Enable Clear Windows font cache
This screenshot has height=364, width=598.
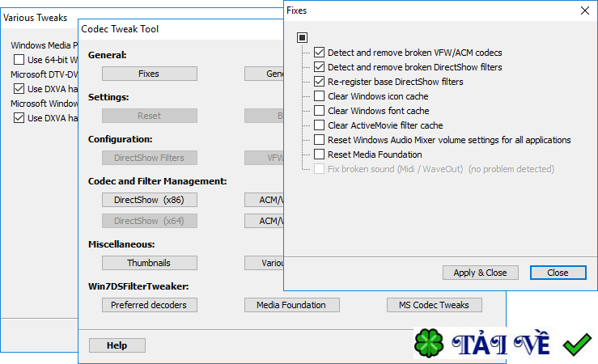click(x=319, y=111)
